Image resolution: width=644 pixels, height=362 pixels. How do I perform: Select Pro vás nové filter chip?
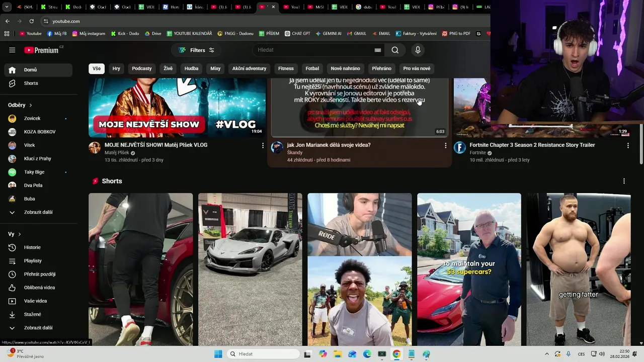(417, 68)
